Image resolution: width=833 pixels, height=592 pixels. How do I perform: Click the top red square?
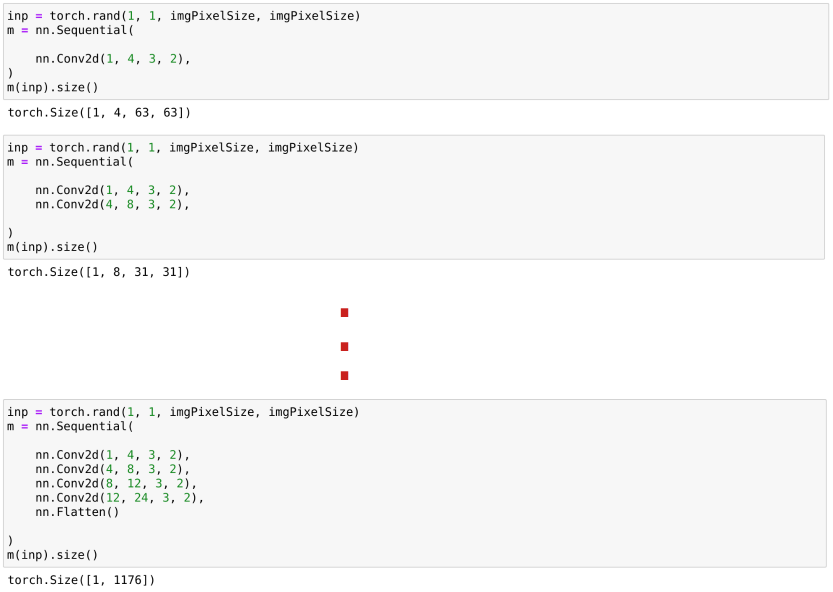(344, 313)
